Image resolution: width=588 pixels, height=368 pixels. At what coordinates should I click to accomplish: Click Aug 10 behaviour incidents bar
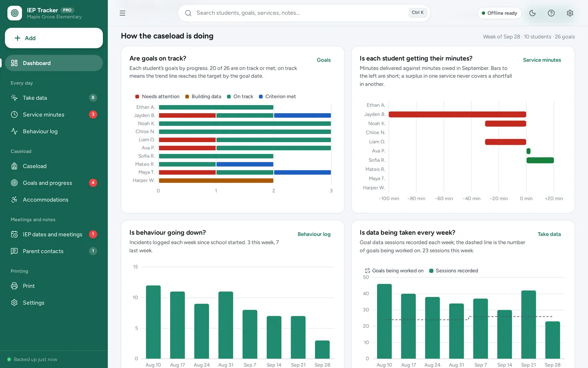point(153,322)
